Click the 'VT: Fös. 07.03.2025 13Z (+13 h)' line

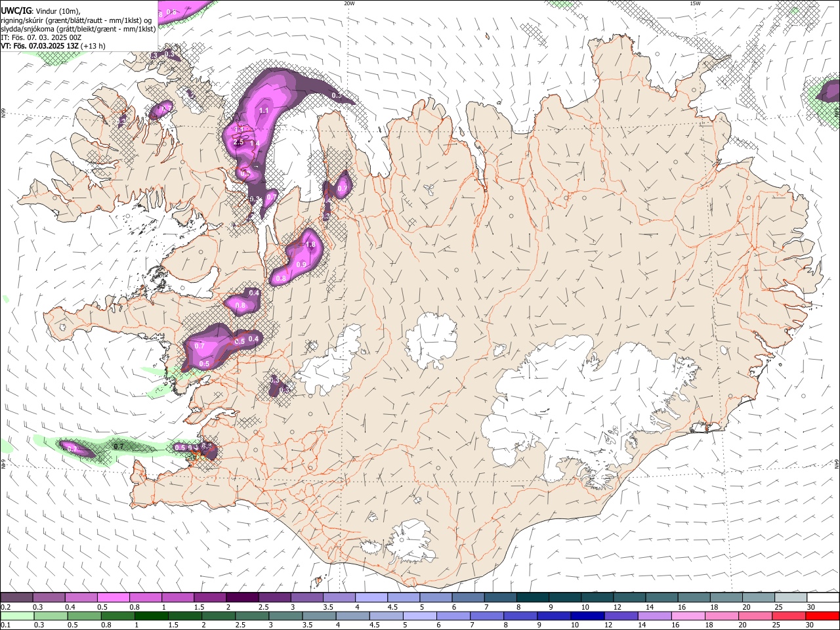tap(53, 47)
